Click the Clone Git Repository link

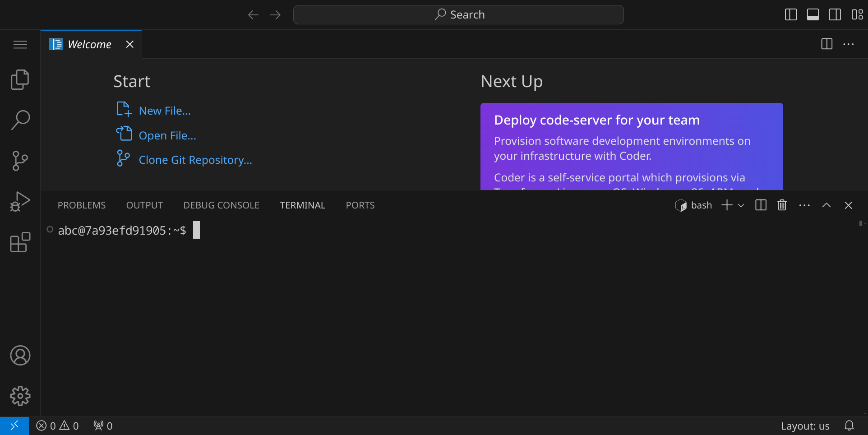(195, 160)
